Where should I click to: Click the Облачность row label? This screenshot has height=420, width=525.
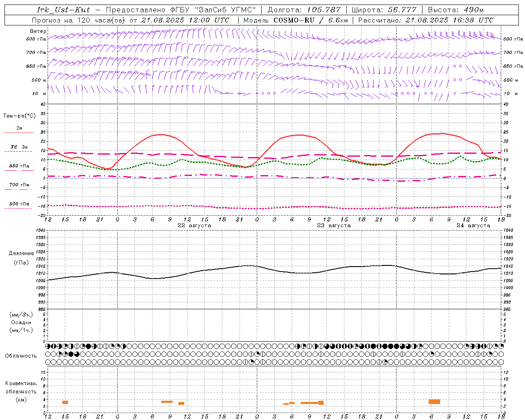click(21, 356)
